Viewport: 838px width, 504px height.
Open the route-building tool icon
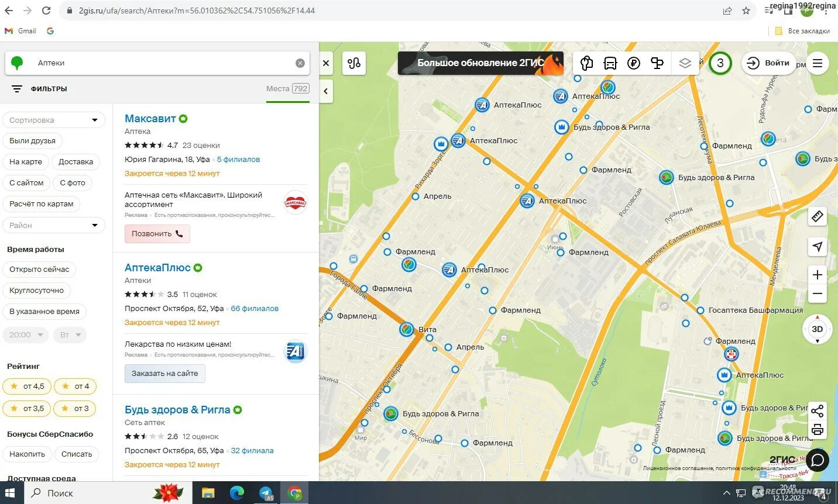coord(354,63)
